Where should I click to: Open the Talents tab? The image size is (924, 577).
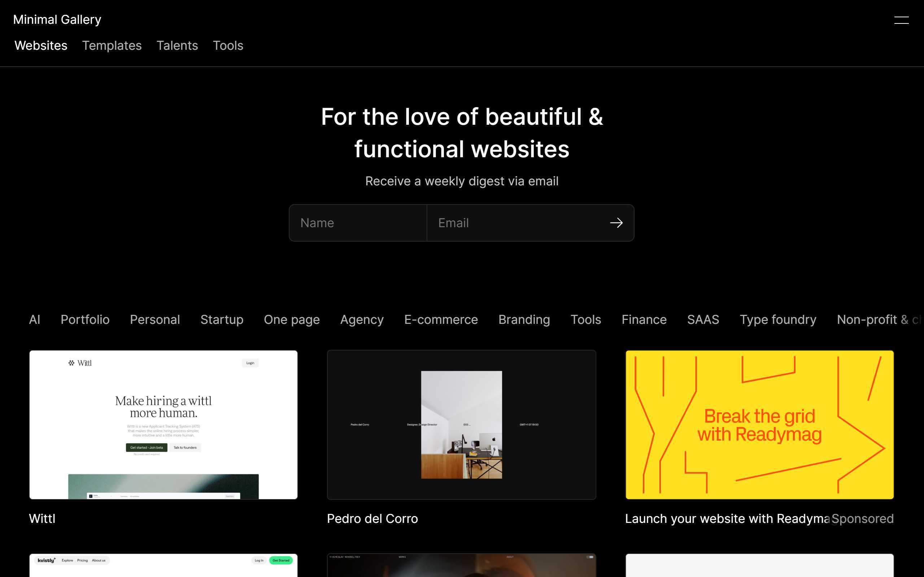coord(177,45)
